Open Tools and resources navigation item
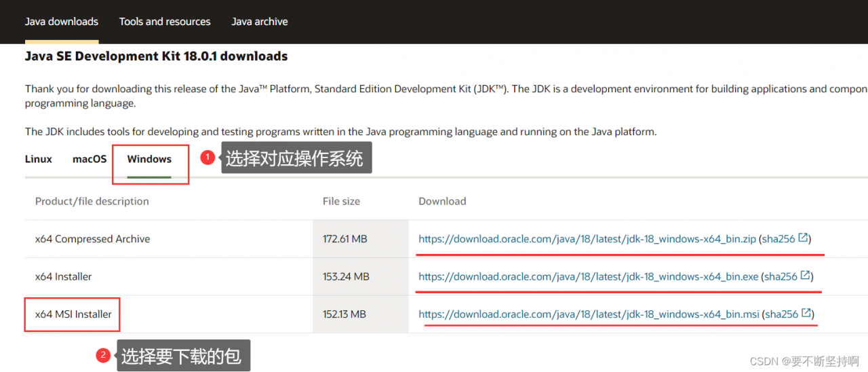The height and width of the screenshot is (372, 868). (165, 22)
